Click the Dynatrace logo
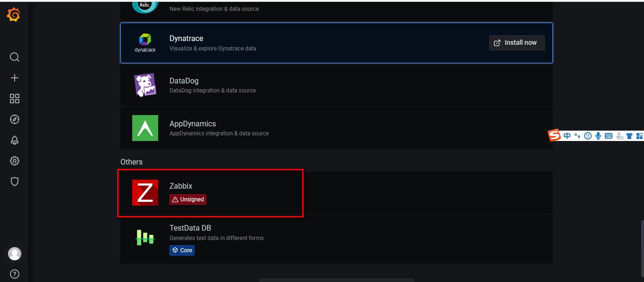This screenshot has height=282, width=644. tap(145, 42)
